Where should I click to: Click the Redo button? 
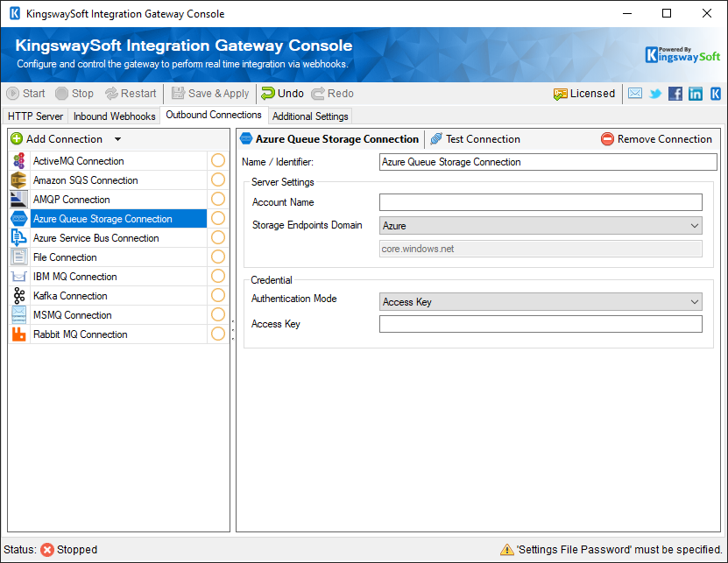[332, 94]
